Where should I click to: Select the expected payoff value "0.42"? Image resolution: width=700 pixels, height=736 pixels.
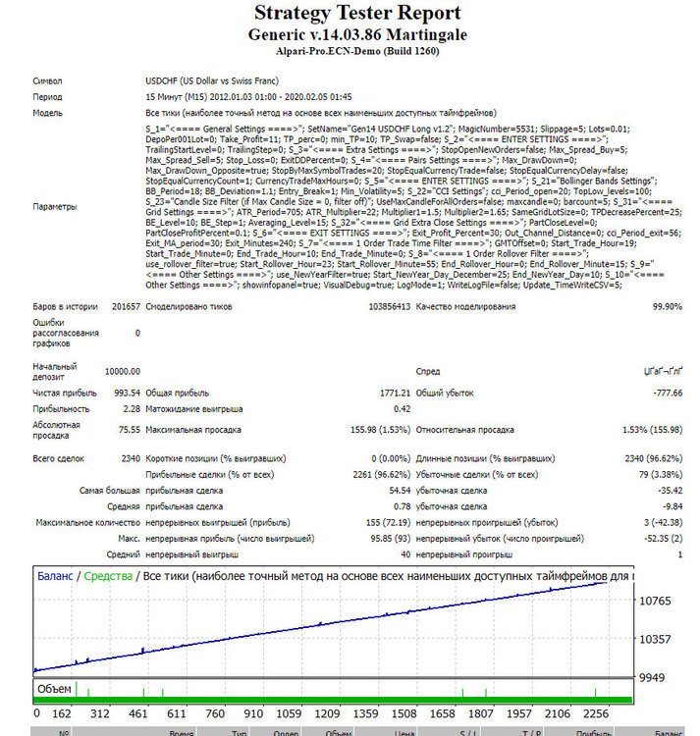click(x=402, y=409)
